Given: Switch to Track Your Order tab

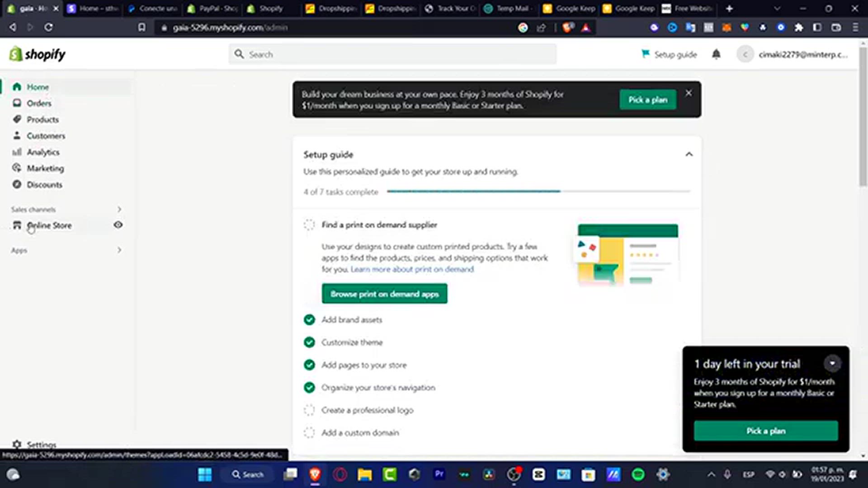Looking at the screenshot, I should pos(450,9).
